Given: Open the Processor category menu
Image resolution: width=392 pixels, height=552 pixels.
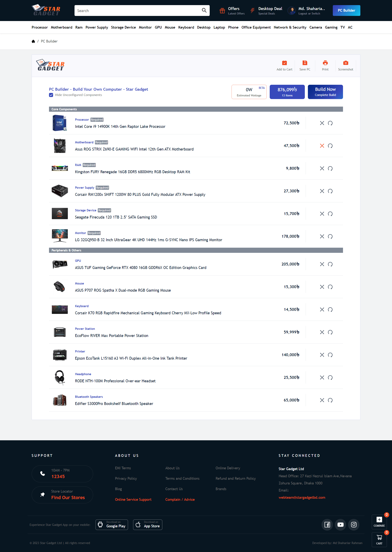Looking at the screenshot, I should pyautogui.click(x=40, y=27).
